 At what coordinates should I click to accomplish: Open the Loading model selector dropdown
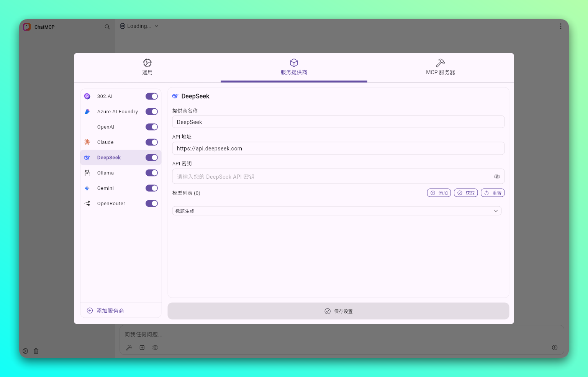[139, 26]
